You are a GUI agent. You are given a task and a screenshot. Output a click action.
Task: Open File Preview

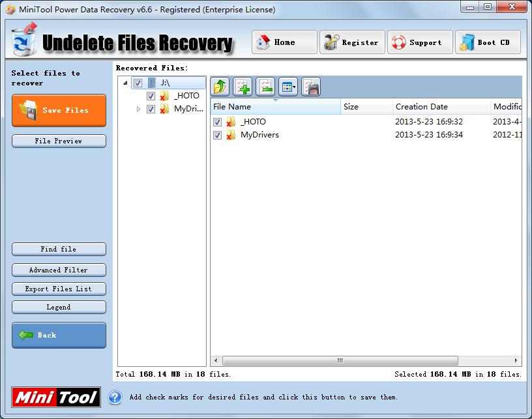[59, 141]
